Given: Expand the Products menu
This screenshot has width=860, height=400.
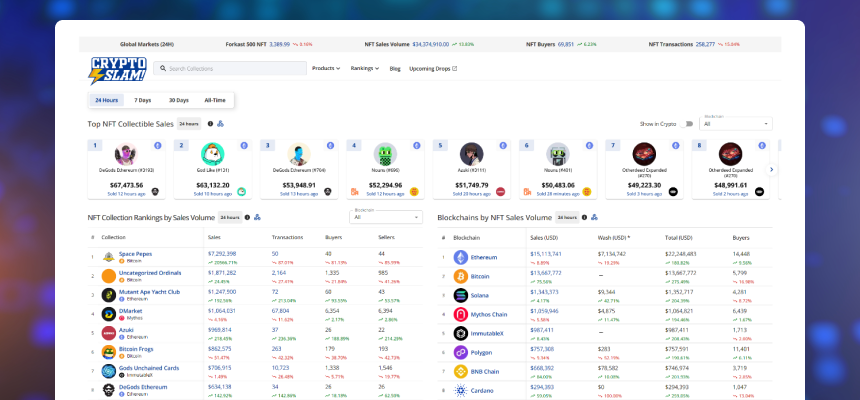Looking at the screenshot, I should tap(326, 69).
